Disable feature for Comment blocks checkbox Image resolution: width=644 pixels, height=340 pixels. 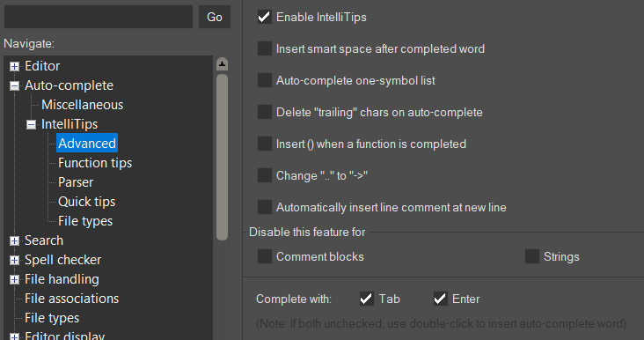[265, 256]
